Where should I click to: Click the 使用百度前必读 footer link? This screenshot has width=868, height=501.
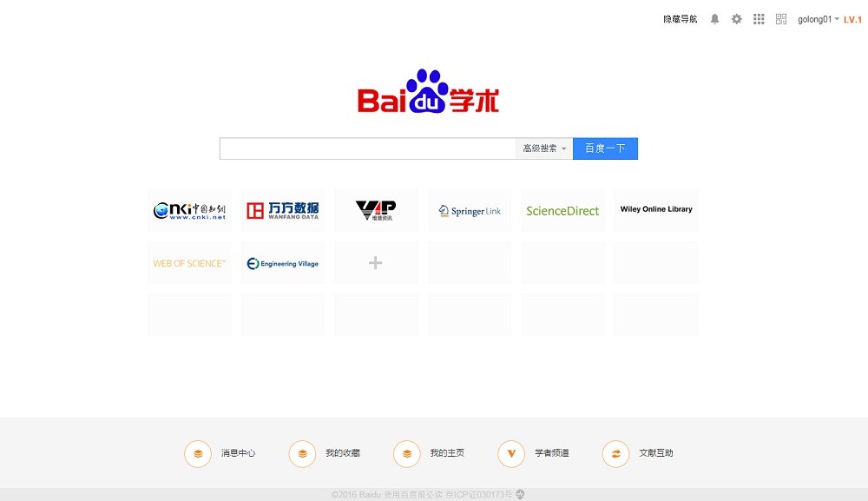coord(413,494)
